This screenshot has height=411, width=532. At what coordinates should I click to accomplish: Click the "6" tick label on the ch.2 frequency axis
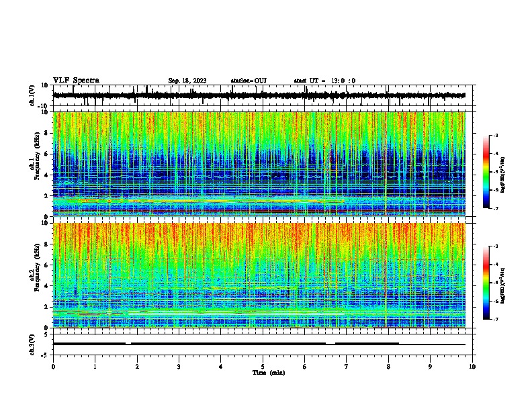click(x=47, y=265)
